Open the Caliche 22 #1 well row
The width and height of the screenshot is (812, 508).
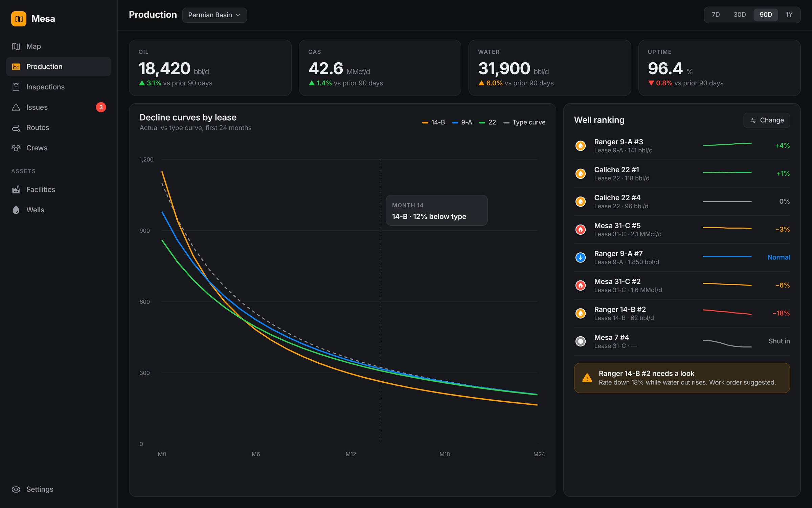click(x=682, y=174)
